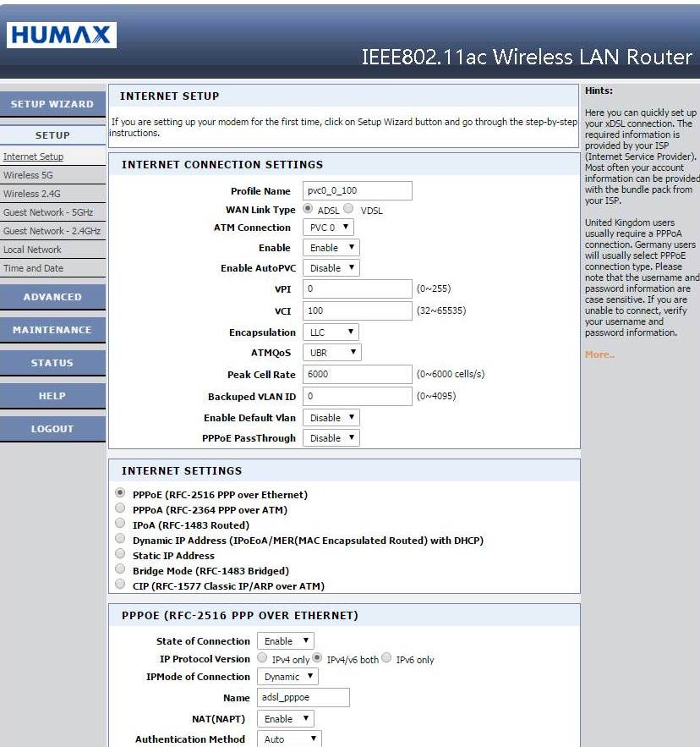The height and width of the screenshot is (747, 700).
Task: Choose PPPoA (RFC-2364) internet setting
Action: coord(120,508)
